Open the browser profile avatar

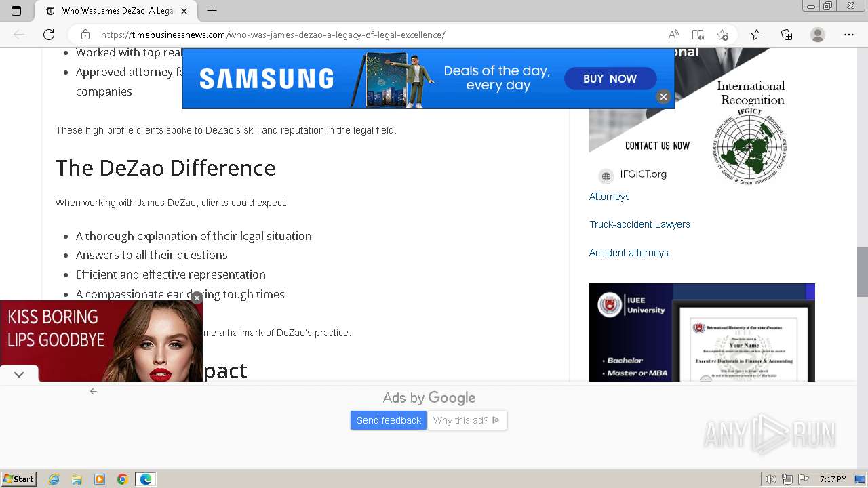818,35
